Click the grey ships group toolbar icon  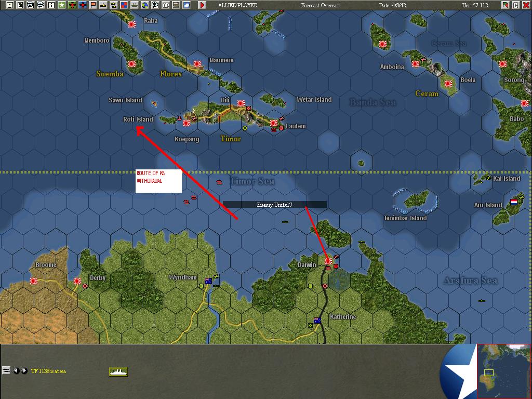pos(135,5)
